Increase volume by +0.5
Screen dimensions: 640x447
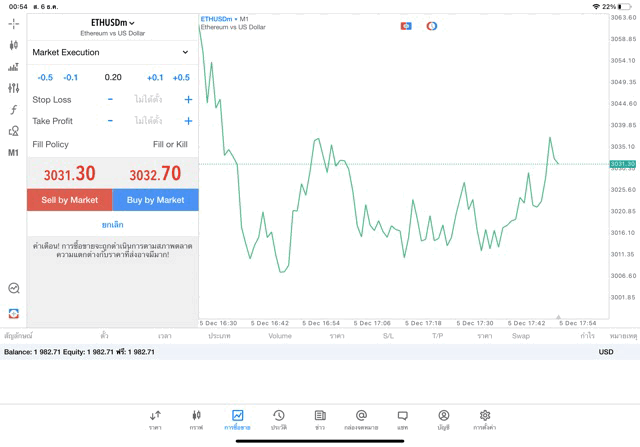pos(180,77)
